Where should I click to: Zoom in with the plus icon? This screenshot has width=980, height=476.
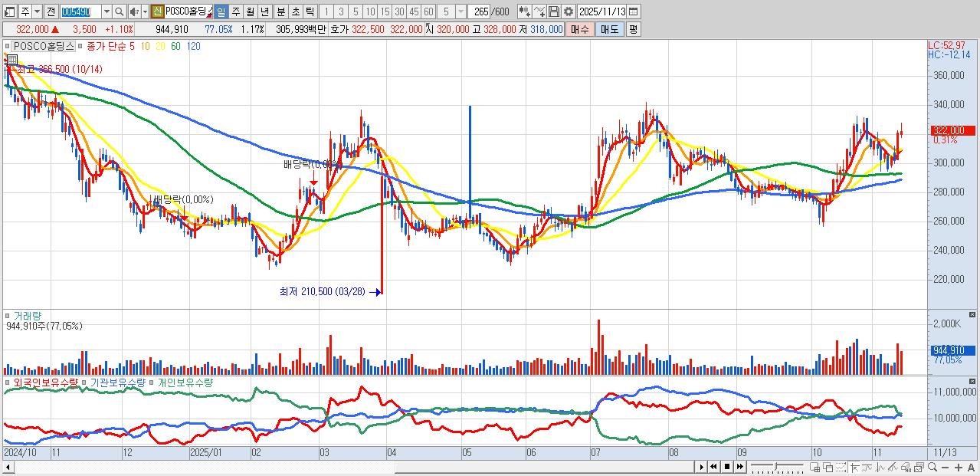click(959, 468)
